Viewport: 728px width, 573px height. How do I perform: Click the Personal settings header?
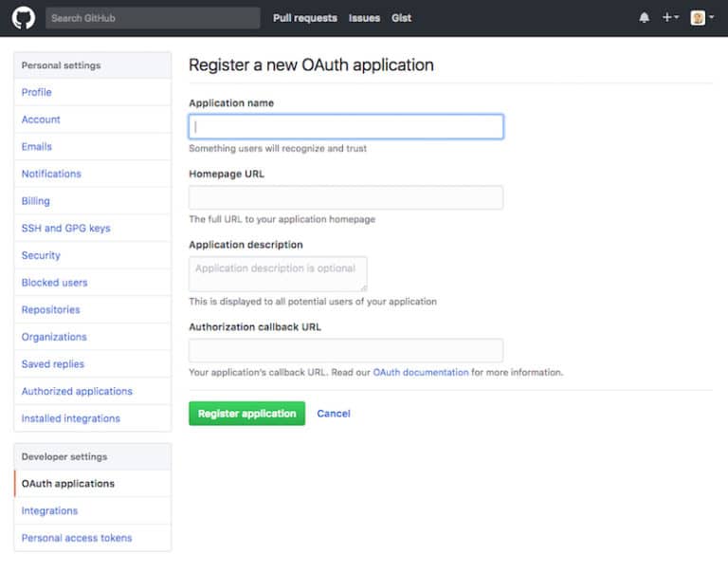[93, 65]
